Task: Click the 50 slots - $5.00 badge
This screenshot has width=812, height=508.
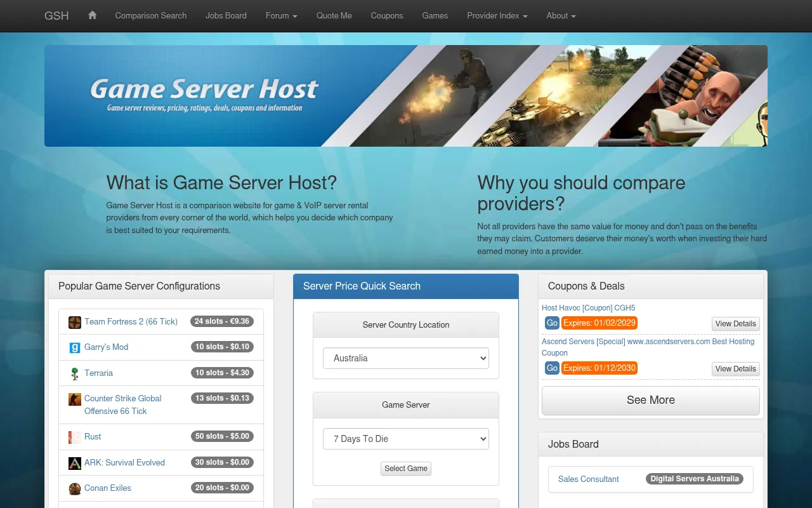Action: point(222,436)
